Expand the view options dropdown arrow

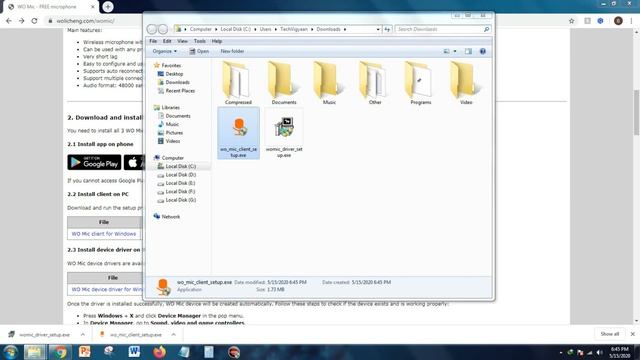click(455, 51)
